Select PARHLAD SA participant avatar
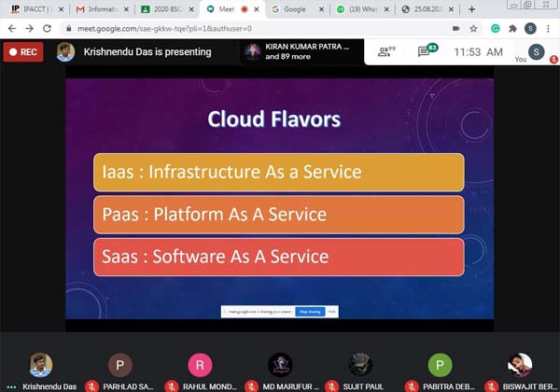 (120, 365)
